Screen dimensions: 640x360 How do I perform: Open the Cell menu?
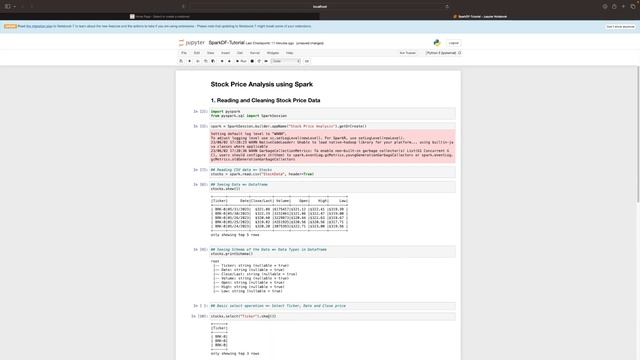click(240, 53)
